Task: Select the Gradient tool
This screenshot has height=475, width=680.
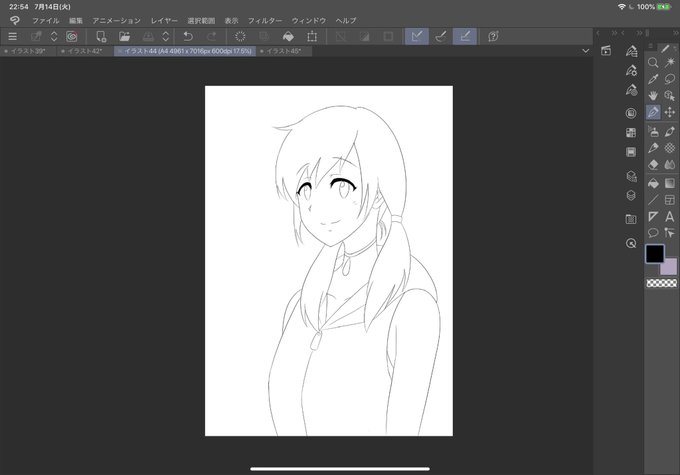Action: tap(670, 183)
